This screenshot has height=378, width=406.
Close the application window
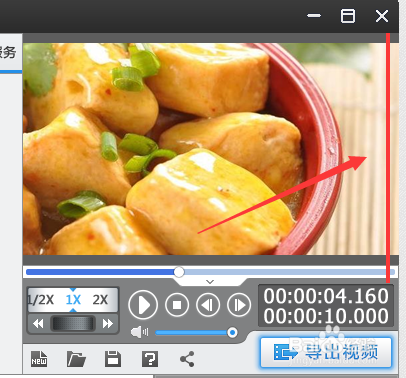[382, 16]
